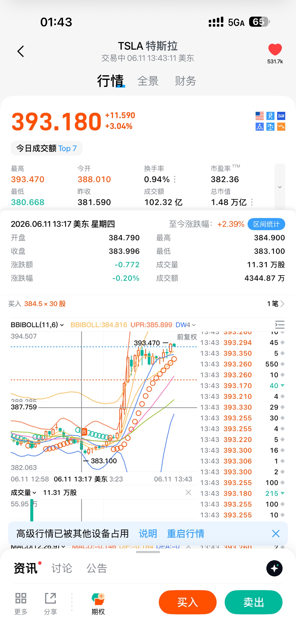The image size is (296, 644).
Task: Tap the green 卖出 button
Action: tap(254, 602)
